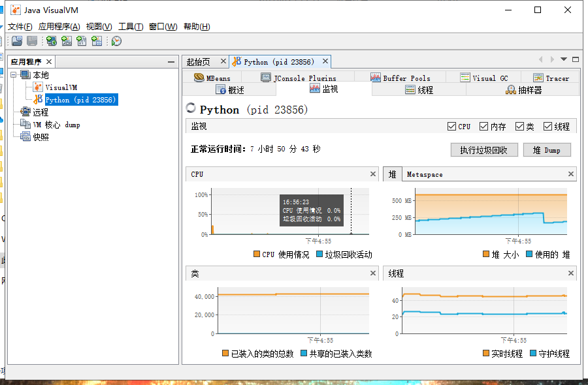Click the 守护线程 blue legend swatch
This screenshot has height=385, width=588.
533,353
